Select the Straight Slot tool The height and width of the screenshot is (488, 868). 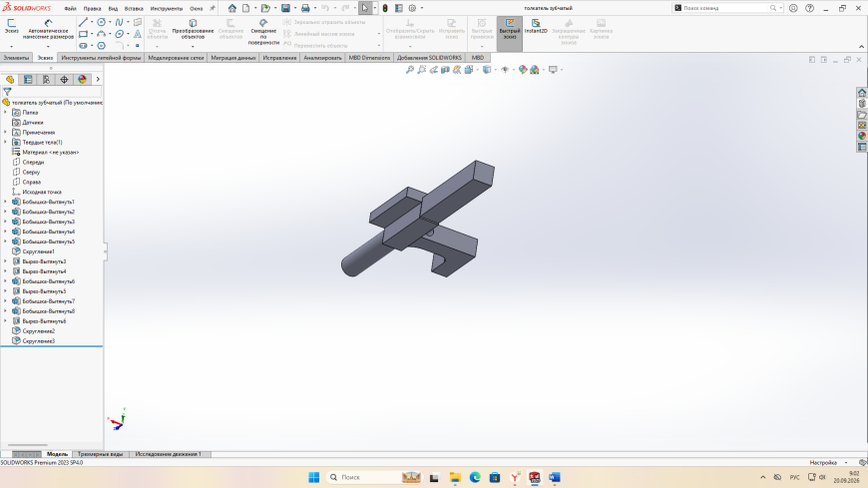click(83, 46)
